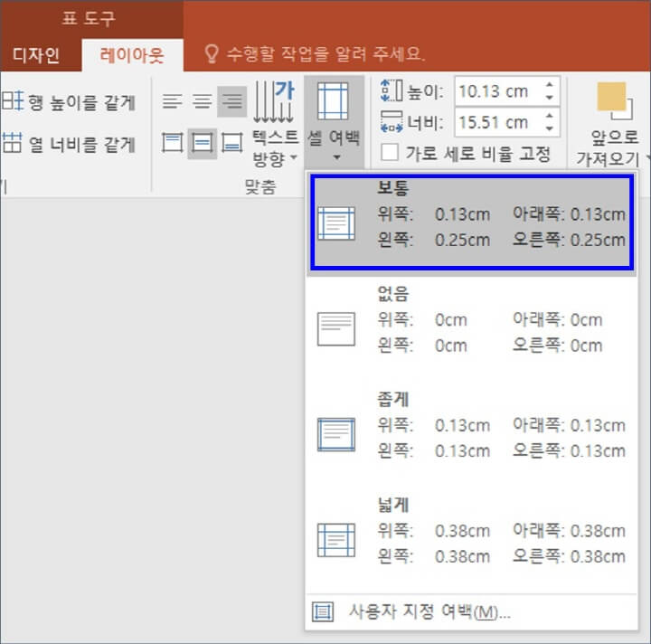Click the 맞춤 group label
651x644 pixels.
[259, 186]
